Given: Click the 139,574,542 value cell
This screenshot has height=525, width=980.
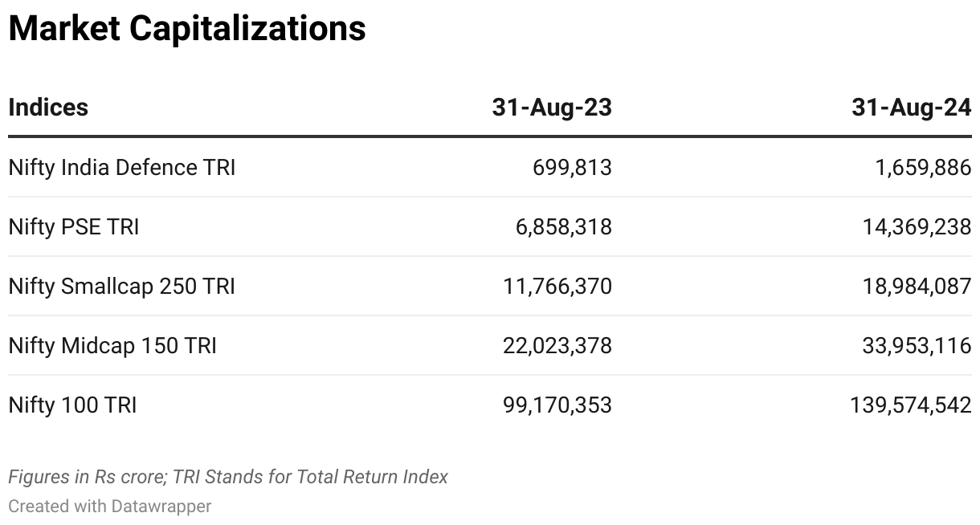Looking at the screenshot, I should (x=911, y=405).
